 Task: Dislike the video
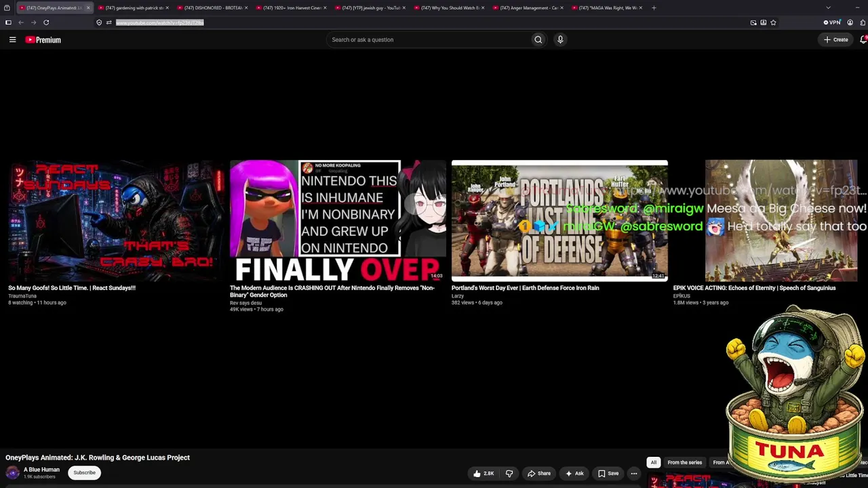pos(509,473)
